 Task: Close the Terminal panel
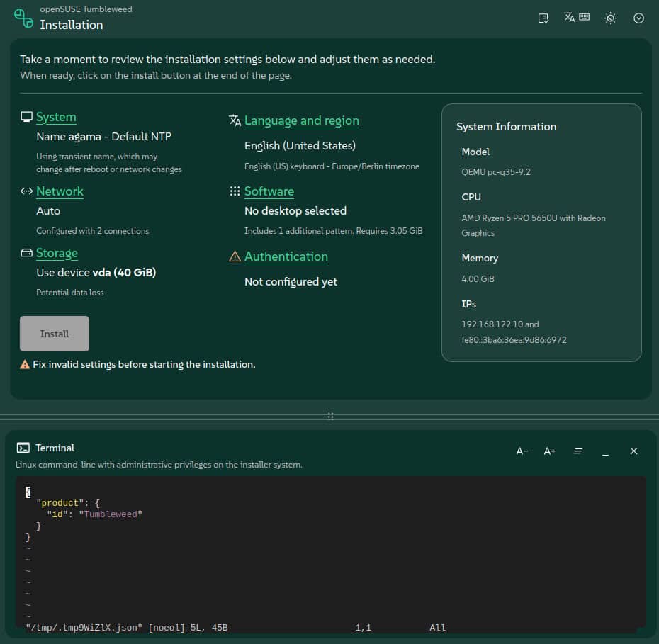click(x=633, y=451)
